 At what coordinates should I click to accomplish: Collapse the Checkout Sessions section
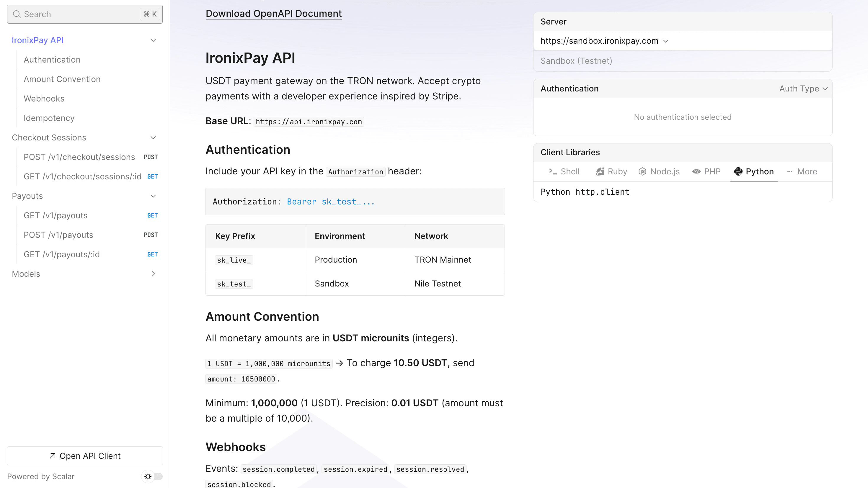[153, 137]
